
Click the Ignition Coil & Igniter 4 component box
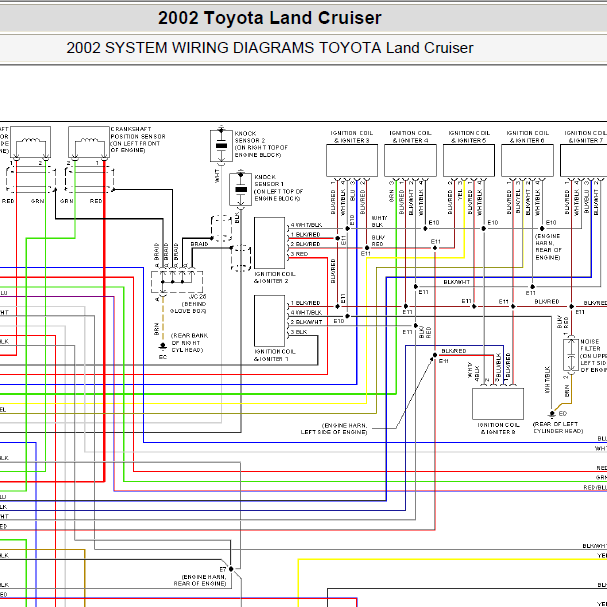point(410,161)
